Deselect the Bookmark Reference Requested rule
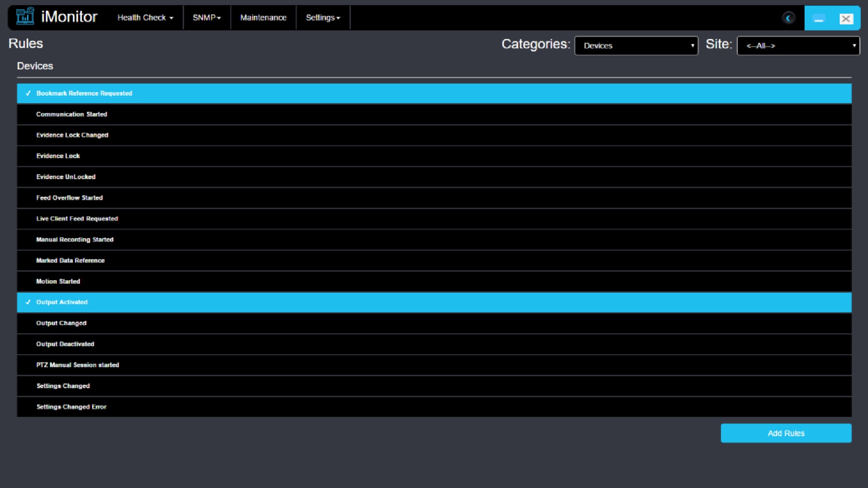868x488 pixels. [434, 93]
